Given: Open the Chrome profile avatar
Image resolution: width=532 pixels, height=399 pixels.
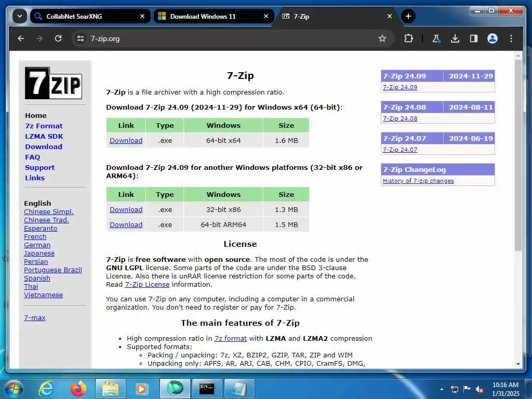Looking at the screenshot, I should pyautogui.click(x=493, y=38).
